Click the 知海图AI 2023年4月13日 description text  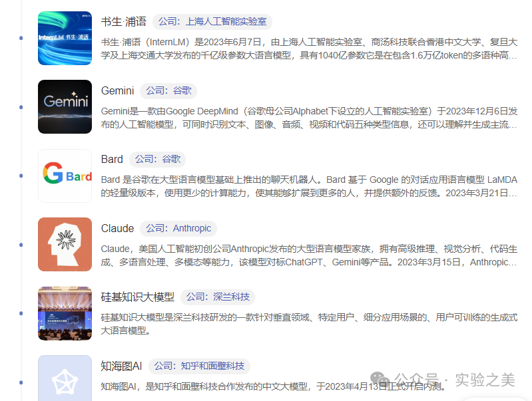[x=274, y=386]
